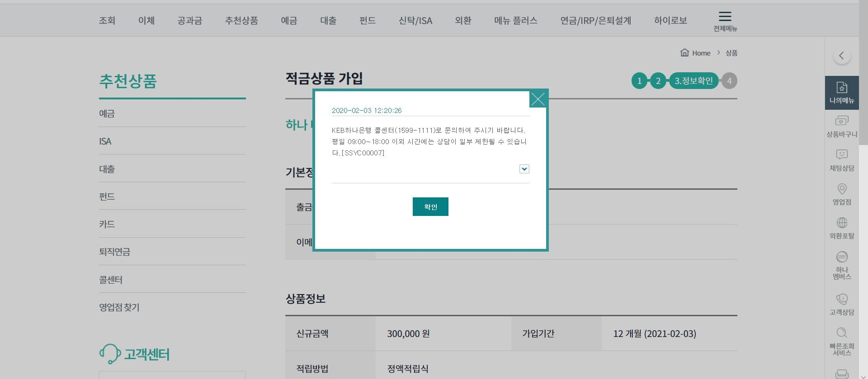The image size is (868, 379).
Task: Start 채팅상담 chat consultation
Action: [842, 160]
